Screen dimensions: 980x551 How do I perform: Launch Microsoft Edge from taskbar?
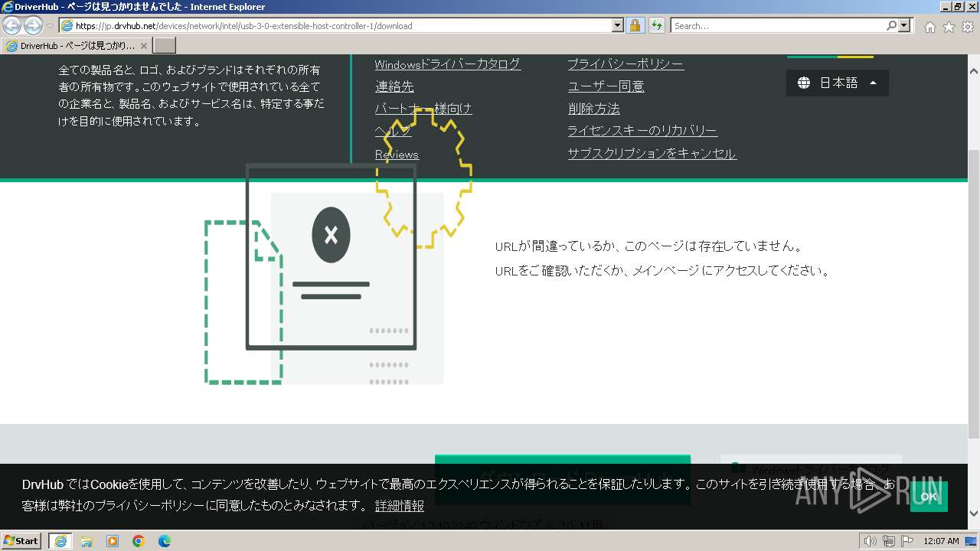[165, 541]
